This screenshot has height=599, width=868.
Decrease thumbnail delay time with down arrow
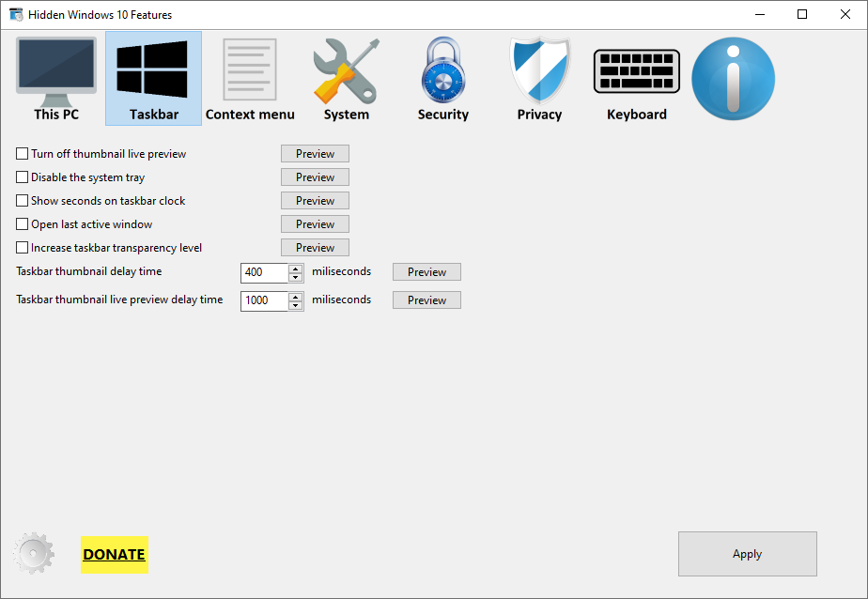point(296,277)
